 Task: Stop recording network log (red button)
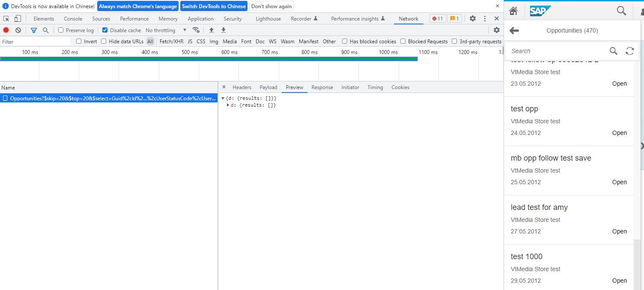pos(6,30)
